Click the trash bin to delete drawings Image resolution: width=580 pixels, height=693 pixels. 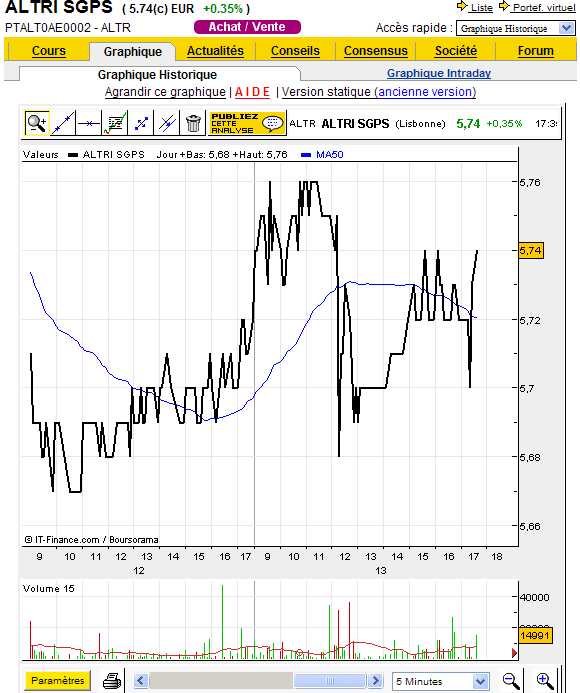point(193,123)
